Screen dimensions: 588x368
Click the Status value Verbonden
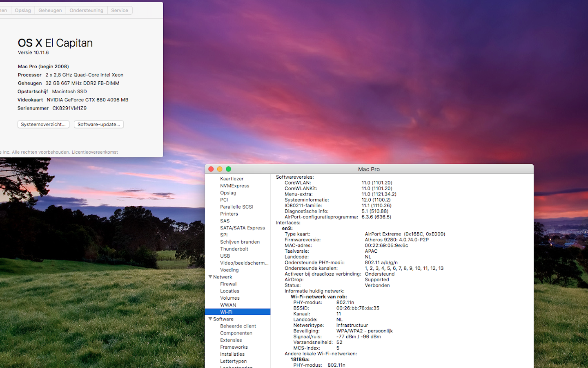(x=377, y=285)
